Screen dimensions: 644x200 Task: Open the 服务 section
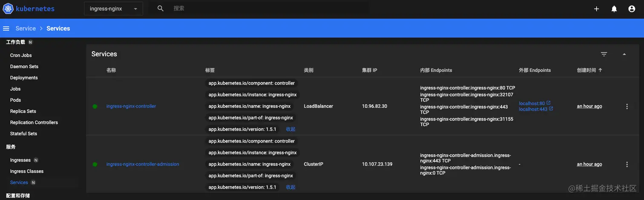click(x=11, y=147)
